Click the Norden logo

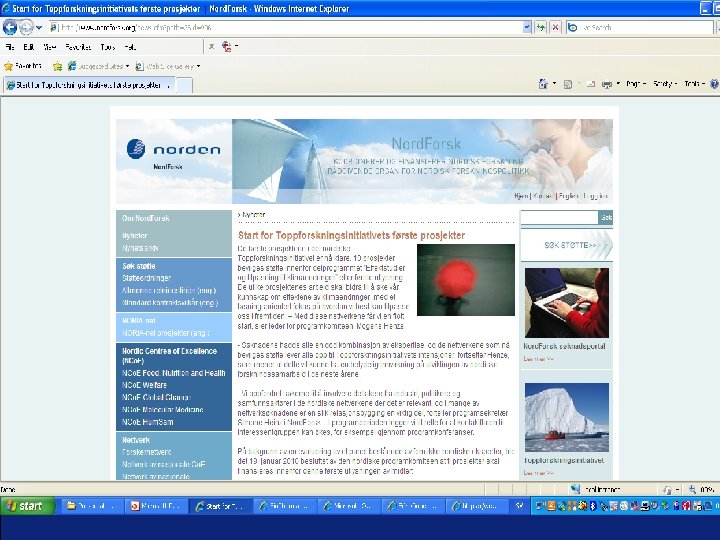click(x=174, y=149)
